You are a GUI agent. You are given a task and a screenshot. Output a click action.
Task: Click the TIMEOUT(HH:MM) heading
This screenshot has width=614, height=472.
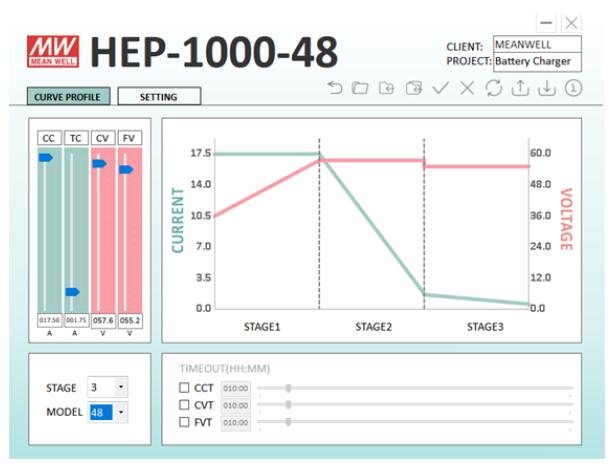click(225, 369)
